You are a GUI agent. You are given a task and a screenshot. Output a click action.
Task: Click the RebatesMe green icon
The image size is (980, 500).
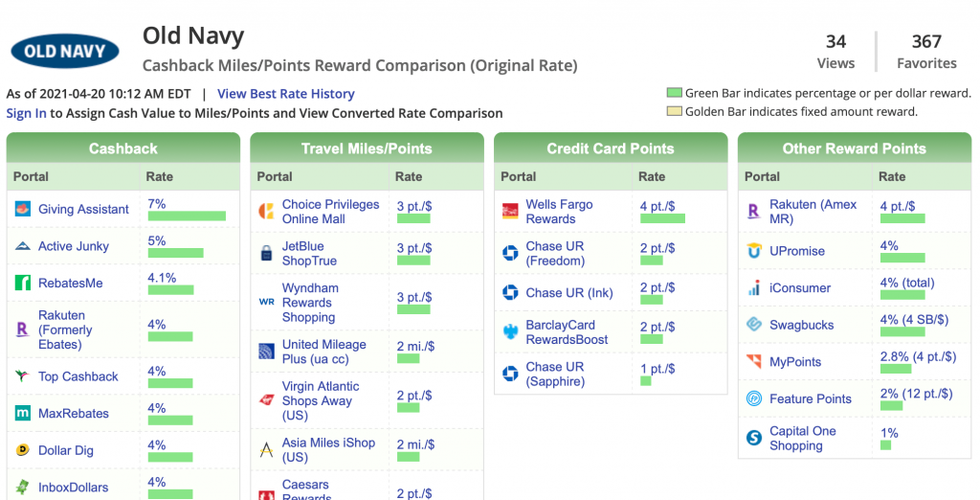23,283
